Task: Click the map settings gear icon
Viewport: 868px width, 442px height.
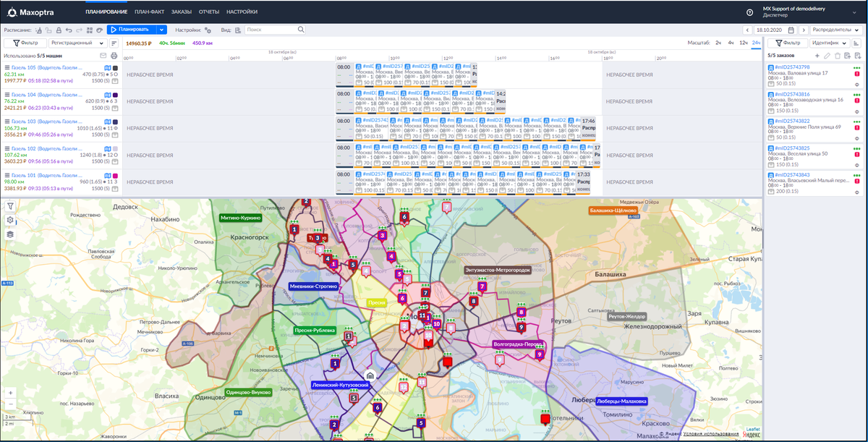Action: [10, 220]
